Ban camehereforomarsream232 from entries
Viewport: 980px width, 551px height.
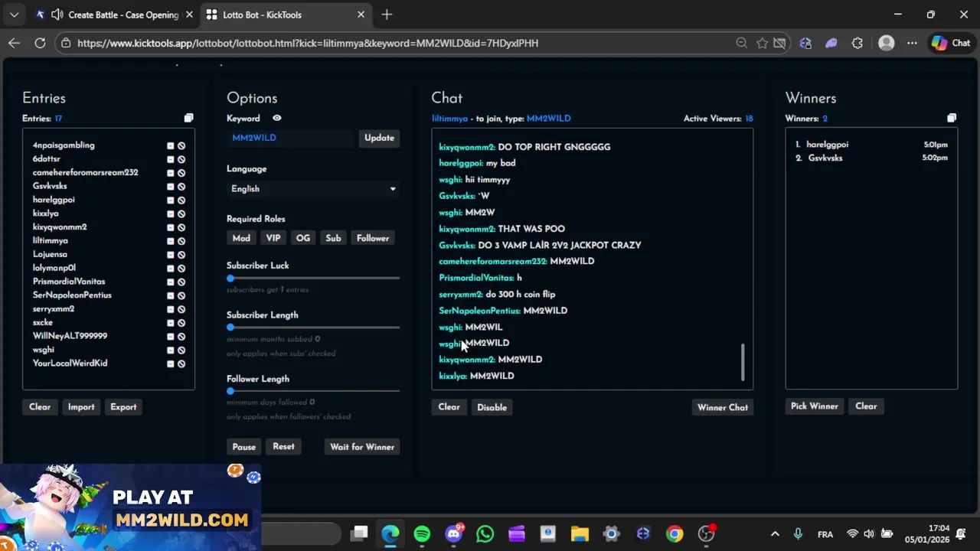(181, 173)
